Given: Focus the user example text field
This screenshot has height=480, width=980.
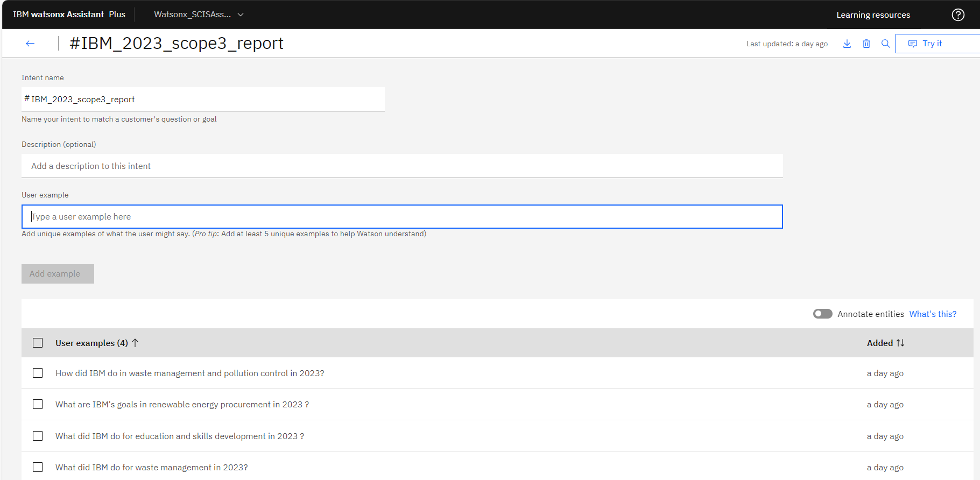Looking at the screenshot, I should point(401,216).
